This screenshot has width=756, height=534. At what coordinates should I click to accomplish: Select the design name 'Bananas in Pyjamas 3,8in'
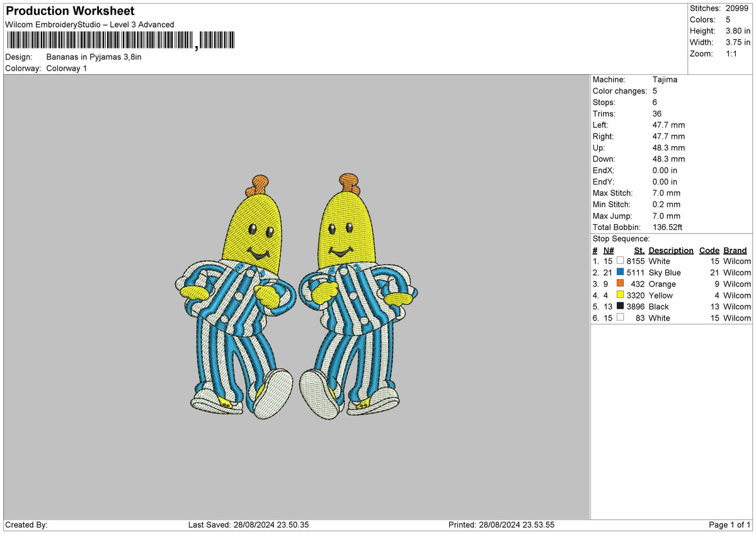pos(94,57)
